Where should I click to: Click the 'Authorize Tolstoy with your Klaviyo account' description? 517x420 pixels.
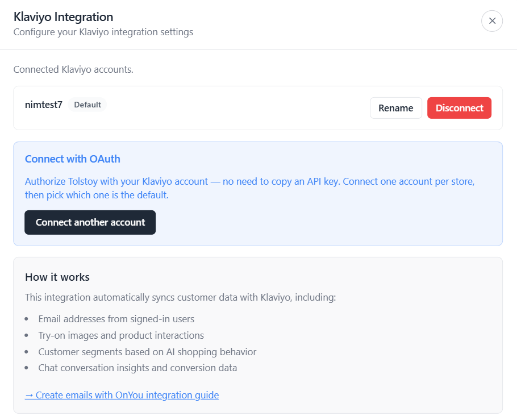click(249, 188)
